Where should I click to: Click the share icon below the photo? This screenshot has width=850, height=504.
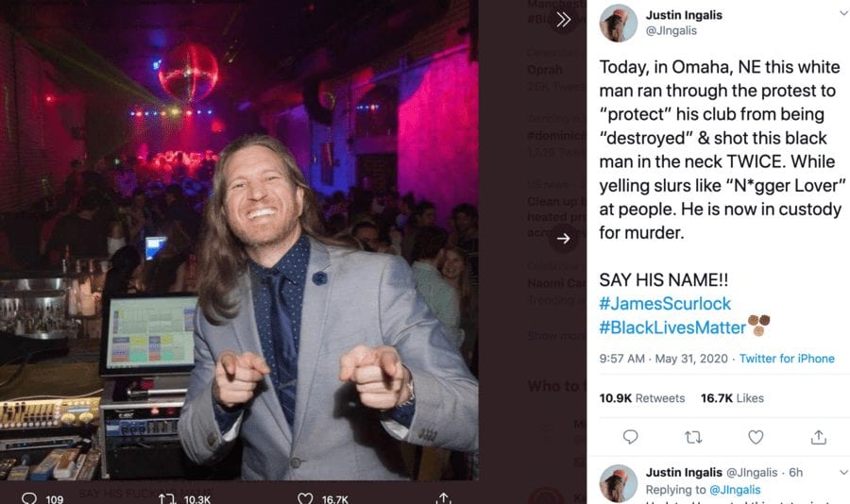click(x=443, y=497)
